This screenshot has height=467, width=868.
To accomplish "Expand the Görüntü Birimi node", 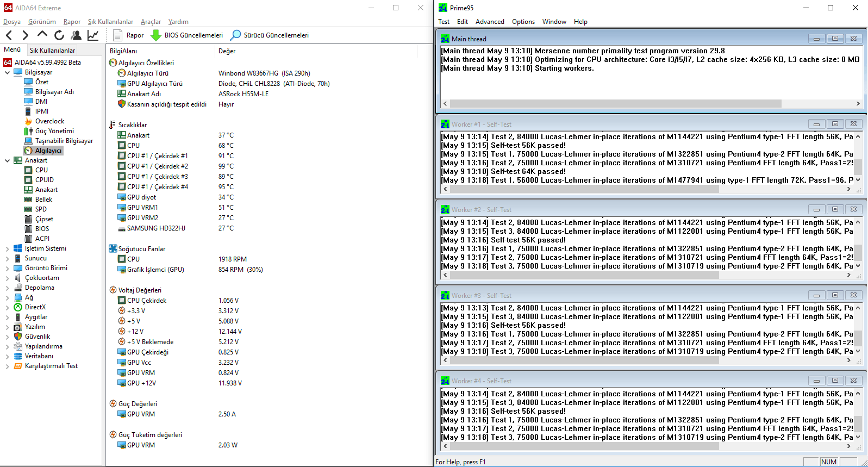I will tap(7, 268).
